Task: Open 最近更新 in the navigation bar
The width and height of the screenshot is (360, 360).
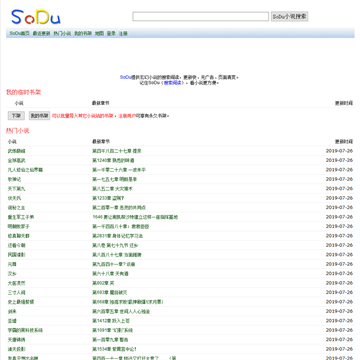Action: click(41, 33)
